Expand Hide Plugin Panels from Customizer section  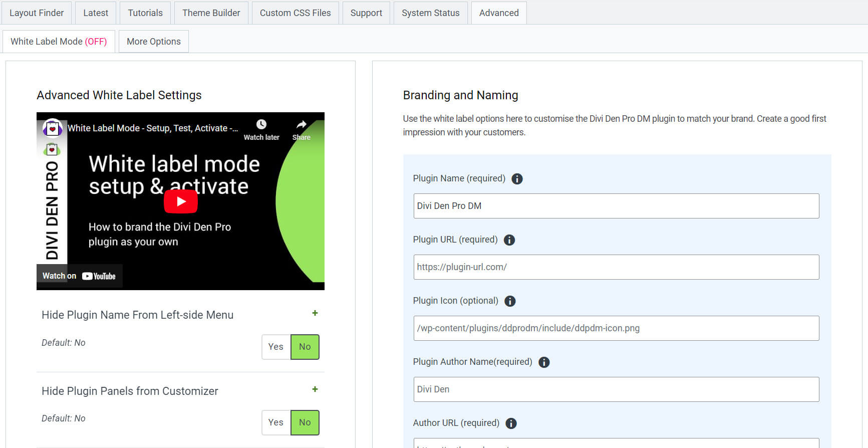pos(315,389)
